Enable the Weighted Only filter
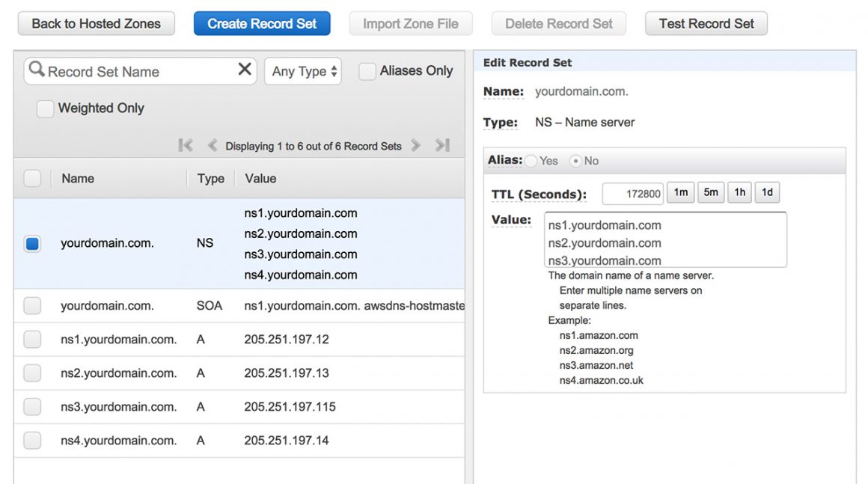 (x=45, y=108)
